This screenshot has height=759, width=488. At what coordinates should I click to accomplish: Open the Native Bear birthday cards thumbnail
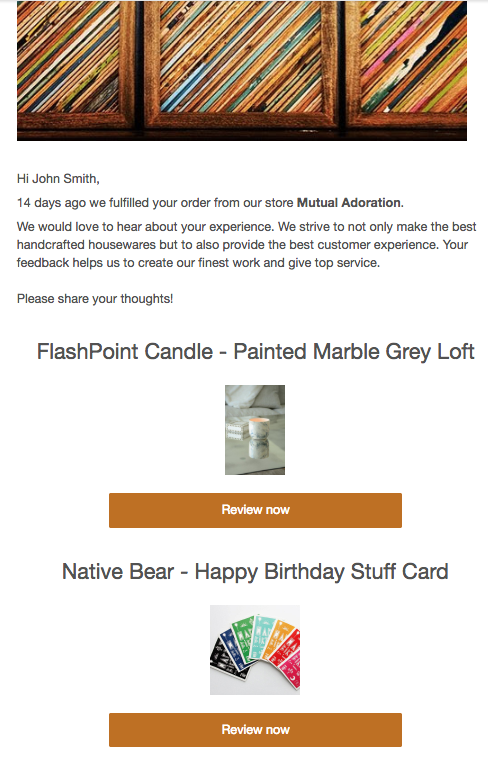(255, 650)
